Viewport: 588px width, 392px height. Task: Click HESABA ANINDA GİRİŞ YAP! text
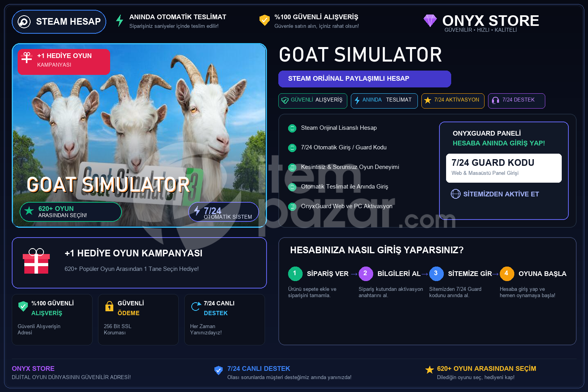point(499,143)
